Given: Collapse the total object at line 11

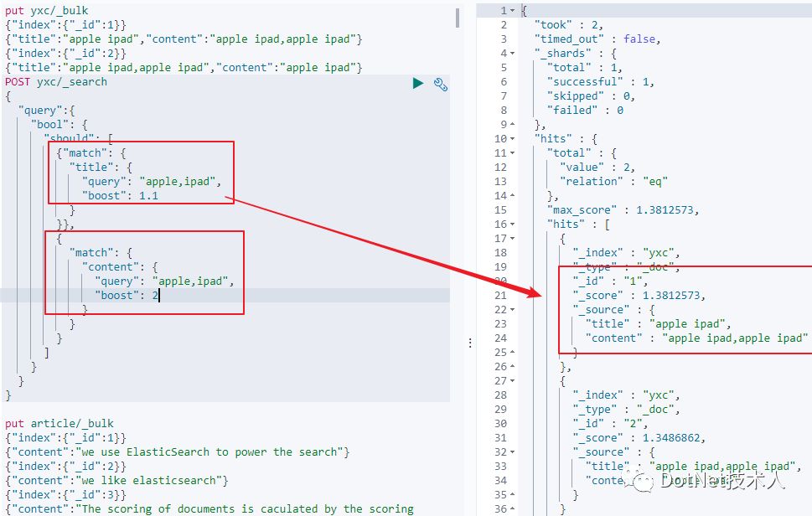Looking at the screenshot, I should (x=513, y=152).
